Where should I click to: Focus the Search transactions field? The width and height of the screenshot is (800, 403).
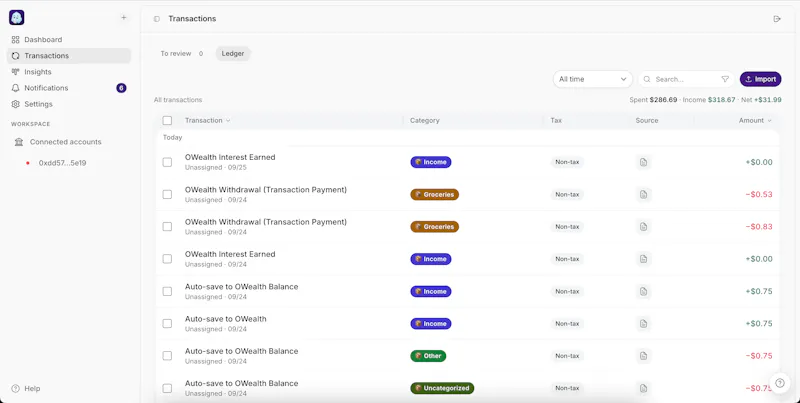tap(685, 79)
